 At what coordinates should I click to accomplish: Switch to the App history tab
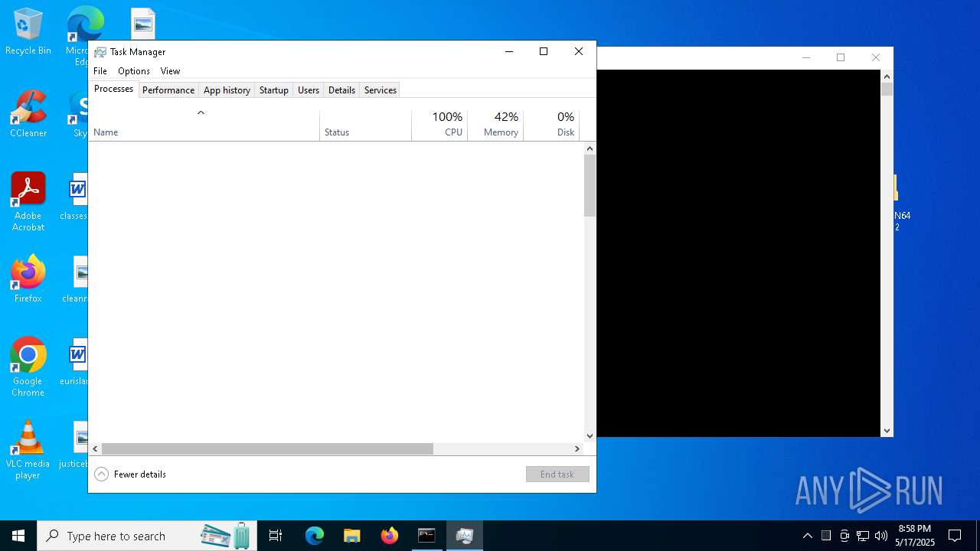(x=227, y=90)
